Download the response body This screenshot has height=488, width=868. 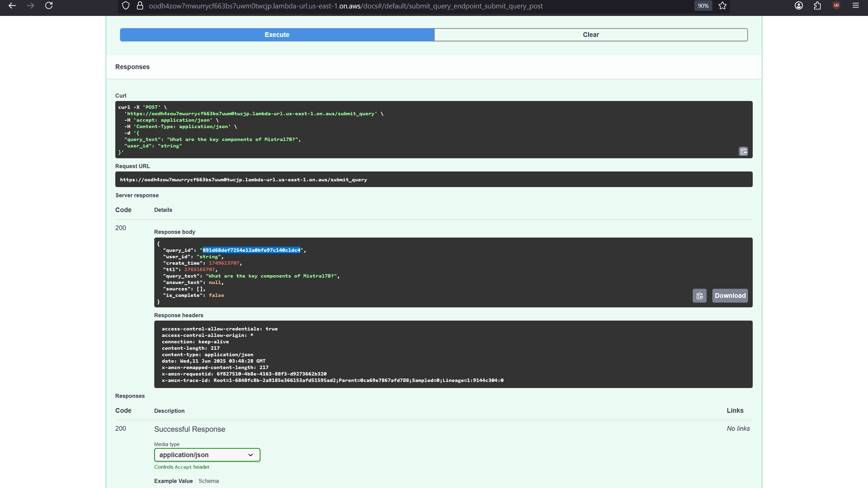[x=730, y=296]
